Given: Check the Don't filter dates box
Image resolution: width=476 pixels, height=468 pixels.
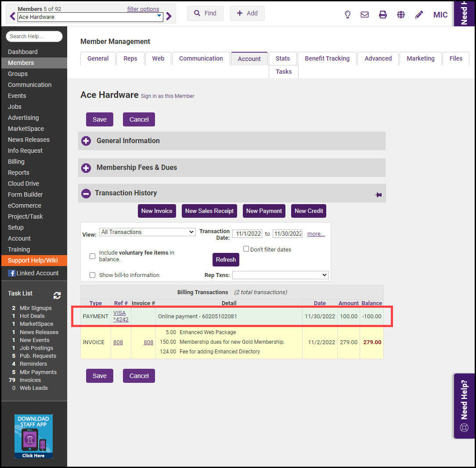Looking at the screenshot, I should point(246,249).
